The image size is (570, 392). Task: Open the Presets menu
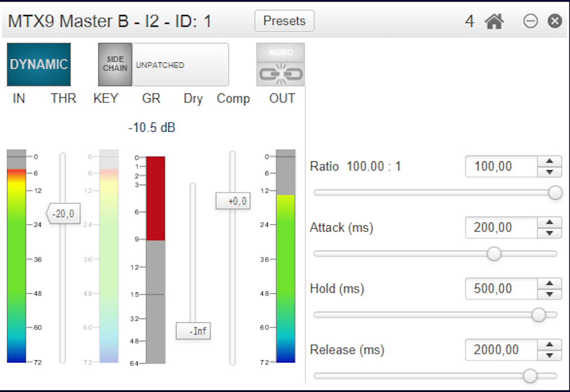coord(284,21)
